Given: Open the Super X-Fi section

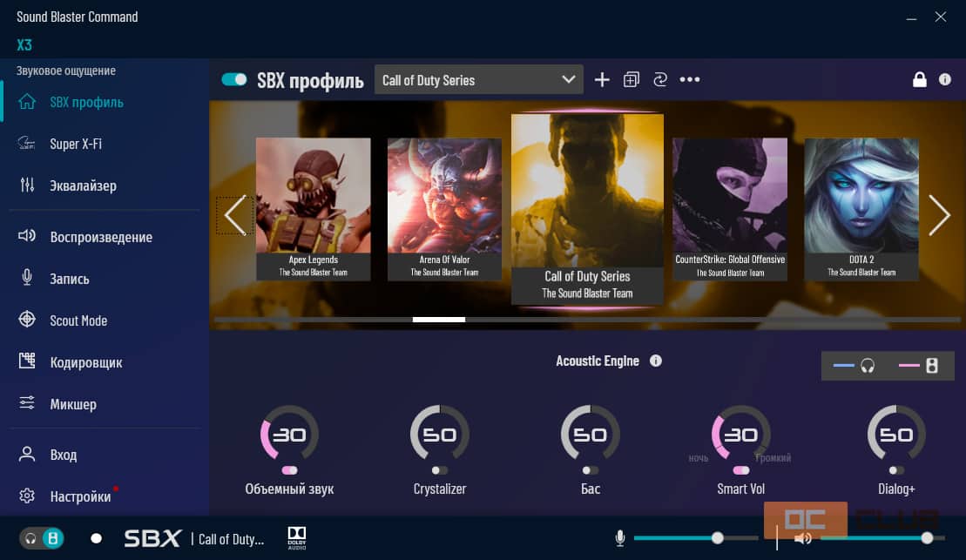Looking at the screenshot, I should point(75,144).
